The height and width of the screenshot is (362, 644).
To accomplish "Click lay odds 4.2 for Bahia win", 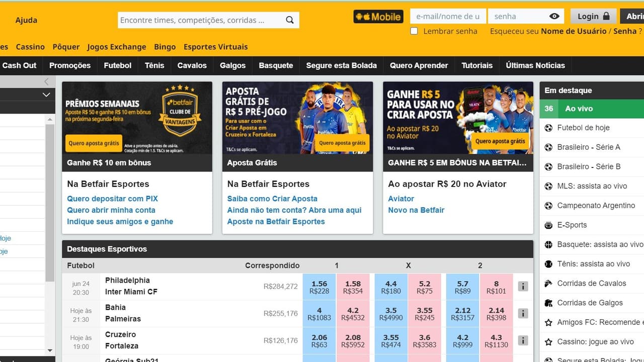I will click(x=353, y=314).
